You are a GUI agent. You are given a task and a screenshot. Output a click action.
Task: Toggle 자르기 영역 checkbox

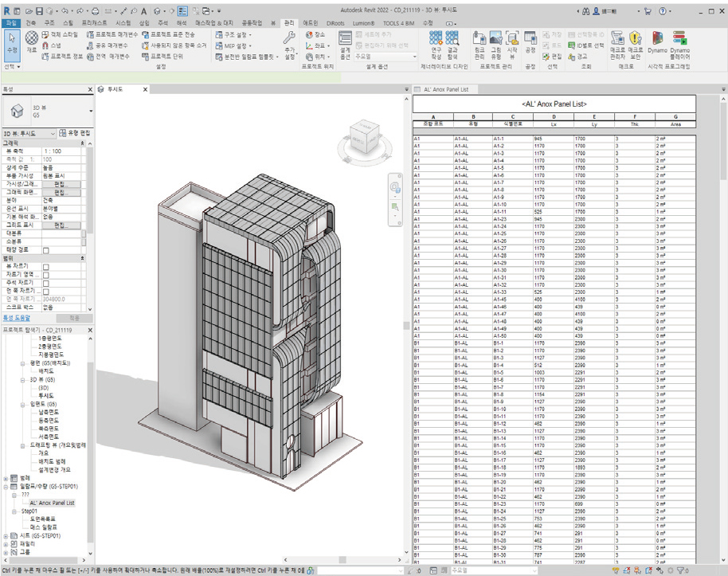[x=46, y=275]
